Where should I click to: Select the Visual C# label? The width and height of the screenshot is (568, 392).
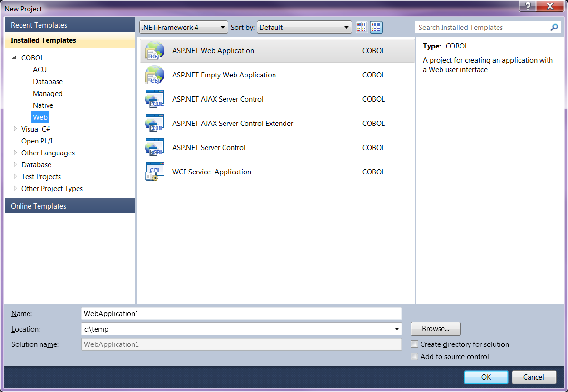tap(36, 129)
